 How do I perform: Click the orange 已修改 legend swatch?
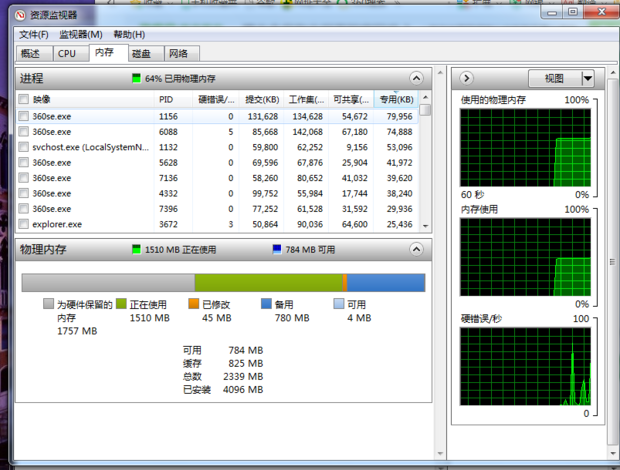[194, 304]
